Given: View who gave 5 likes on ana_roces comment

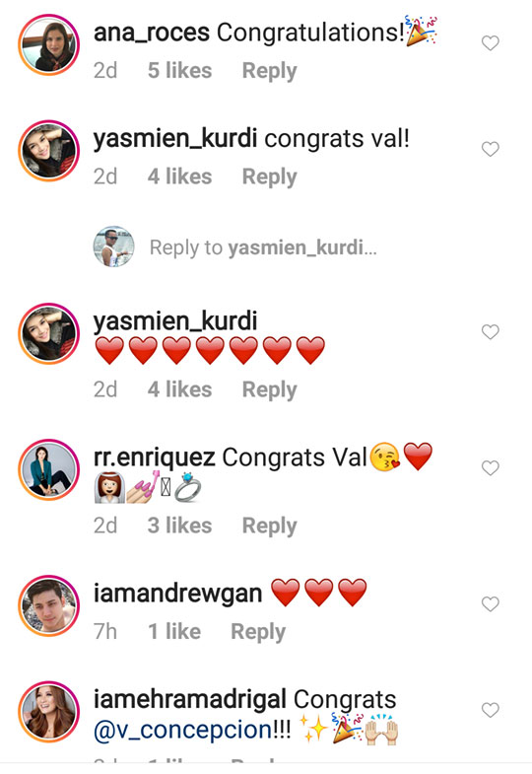Looking at the screenshot, I should pos(179,71).
